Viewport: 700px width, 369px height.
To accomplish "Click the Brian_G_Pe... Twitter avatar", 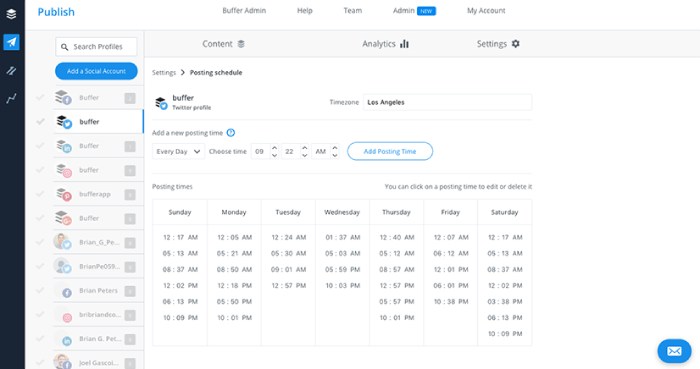I will click(62, 241).
